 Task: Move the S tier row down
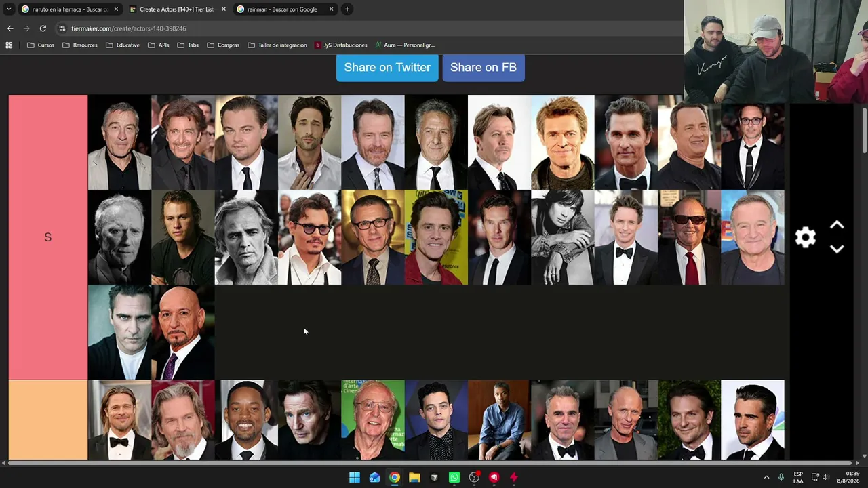tap(837, 249)
